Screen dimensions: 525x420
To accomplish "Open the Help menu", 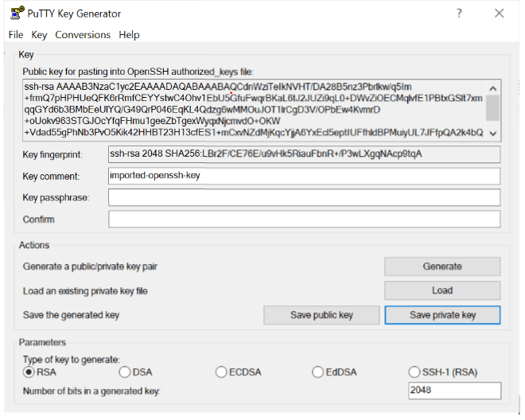I will click(130, 34).
